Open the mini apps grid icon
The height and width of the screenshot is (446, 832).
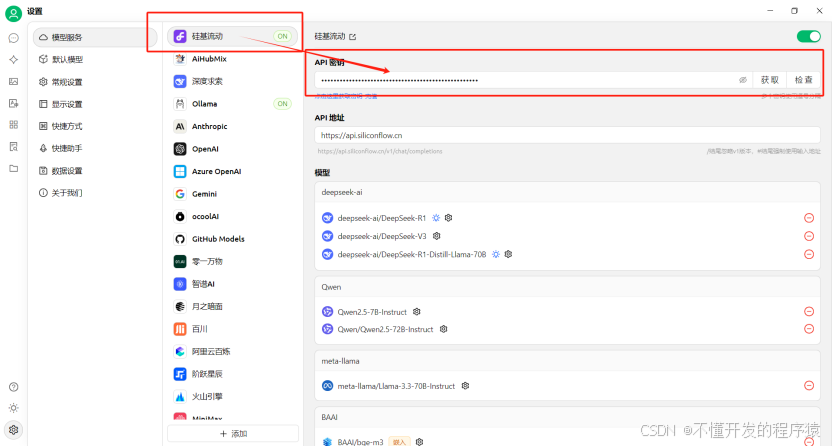point(14,125)
